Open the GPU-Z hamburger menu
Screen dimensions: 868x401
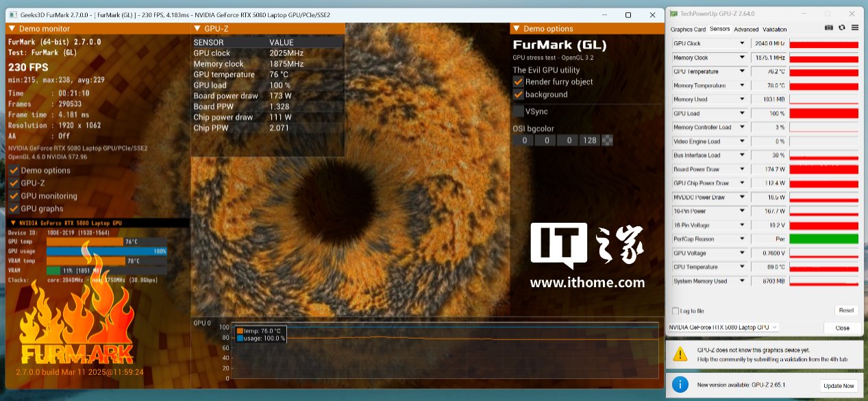coord(854,28)
